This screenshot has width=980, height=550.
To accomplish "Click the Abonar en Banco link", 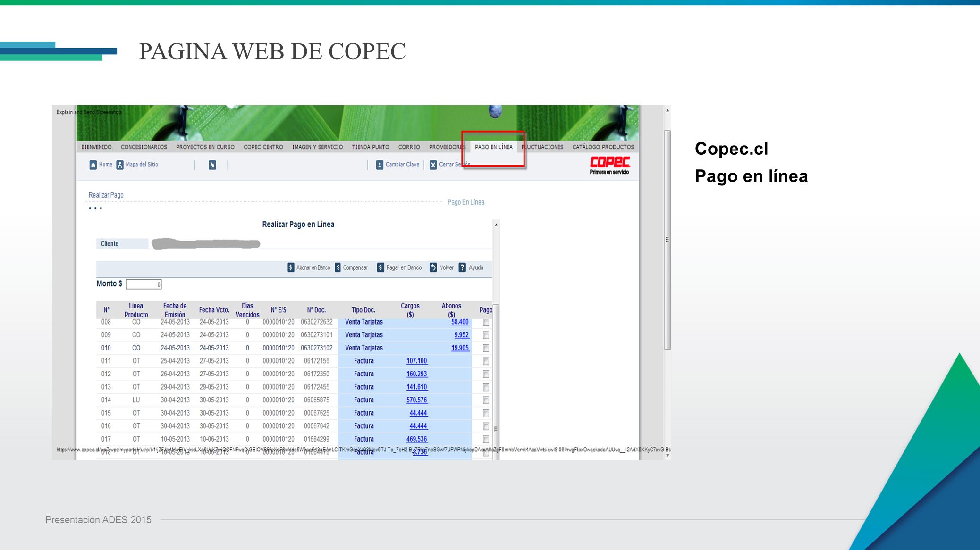I will (x=313, y=268).
